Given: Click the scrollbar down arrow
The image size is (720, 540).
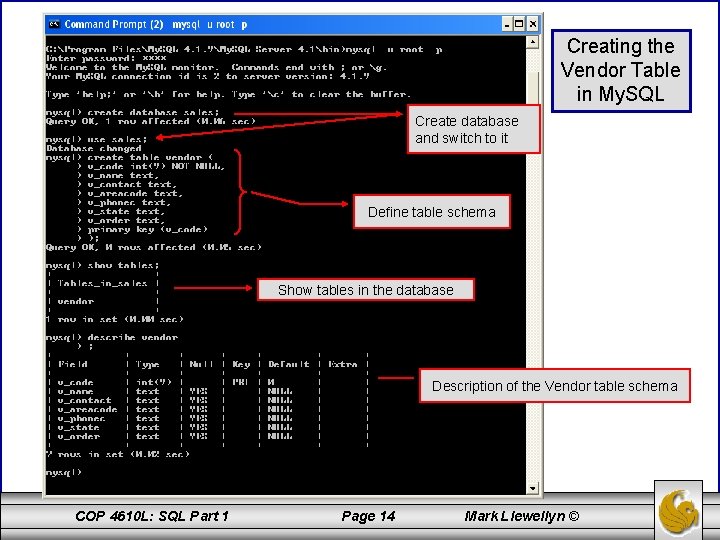Looking at the screenshot, I should click(532, 488).
